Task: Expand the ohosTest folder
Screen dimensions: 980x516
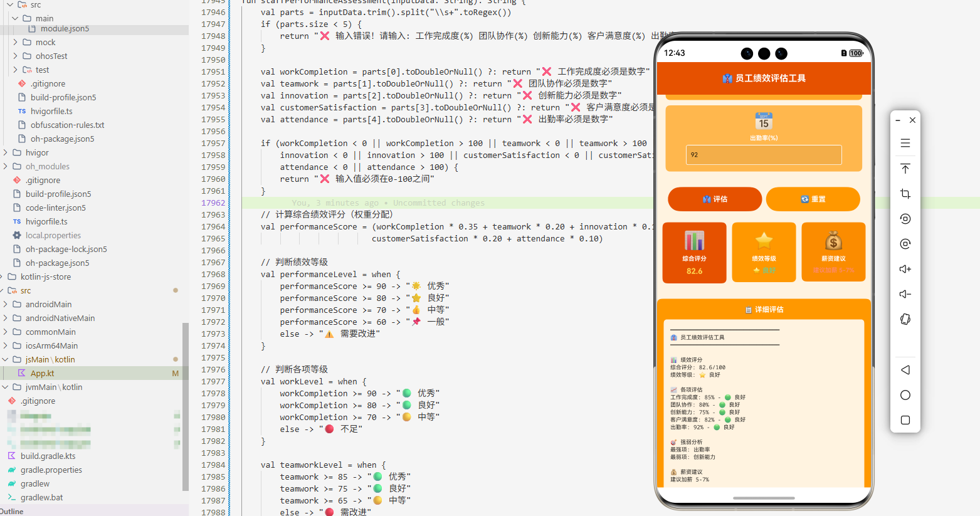Action: pyautogui.click(x=15, y=56)
